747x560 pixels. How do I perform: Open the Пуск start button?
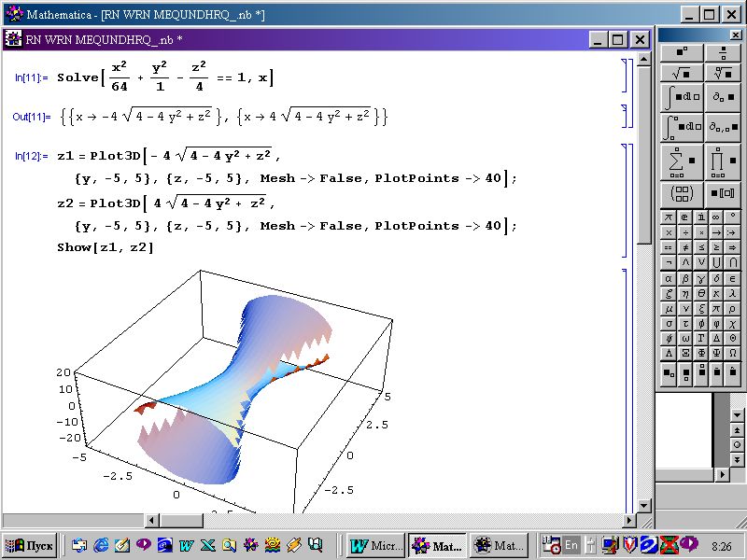pos(30,546)
